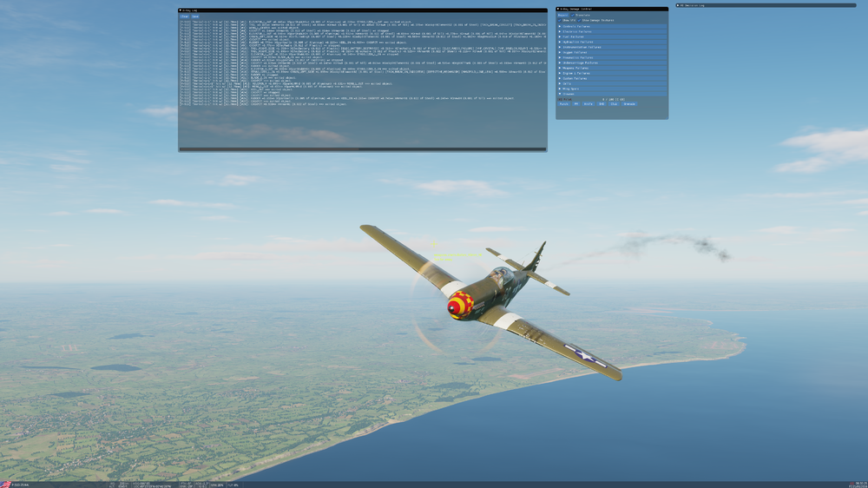Expand the Undercarriage Failures section

tap(612, 63)
